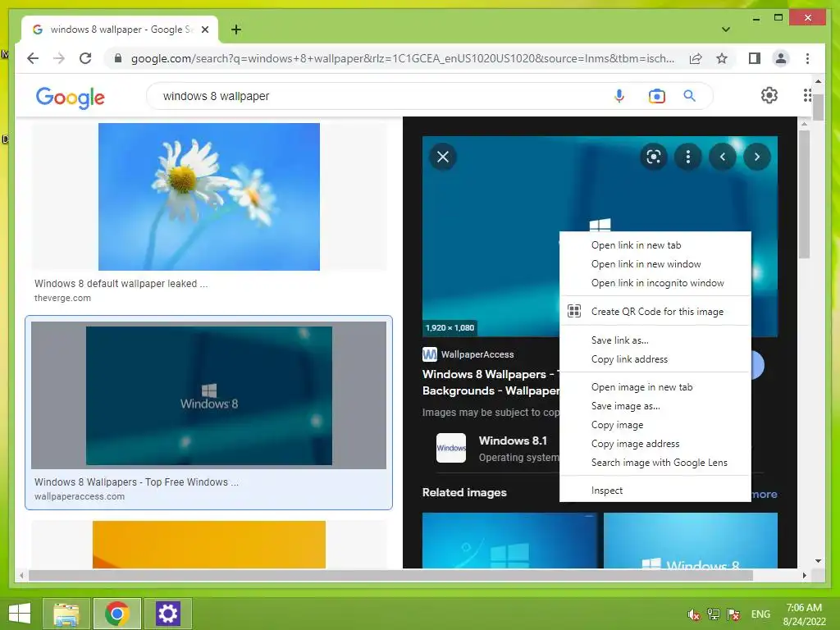Choose Open link in new tab

click(655, 245)
